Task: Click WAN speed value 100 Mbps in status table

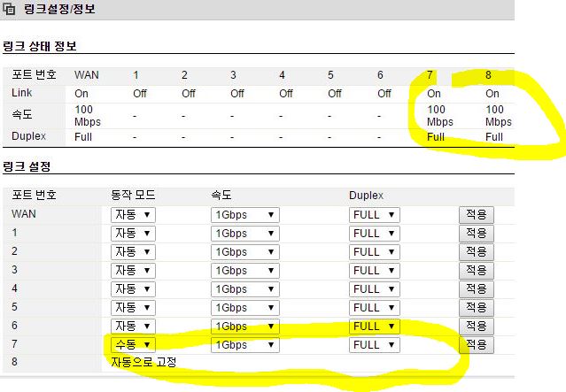Action: 88,116
